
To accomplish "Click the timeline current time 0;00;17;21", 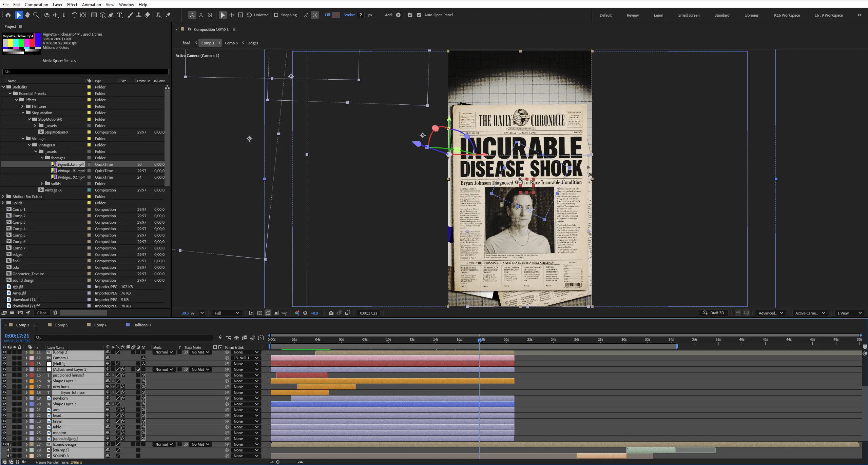I will 17,336.
